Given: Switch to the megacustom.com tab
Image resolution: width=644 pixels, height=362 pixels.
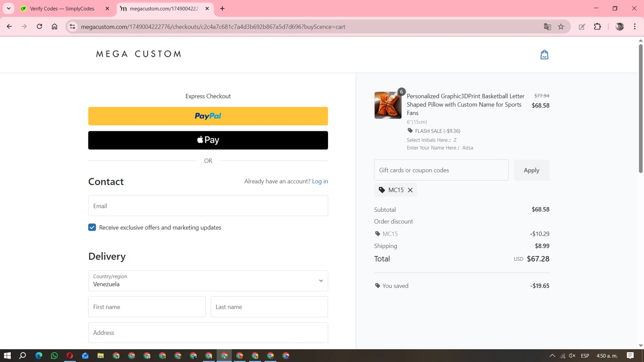Looking at the screenshot, I should 163,9.
